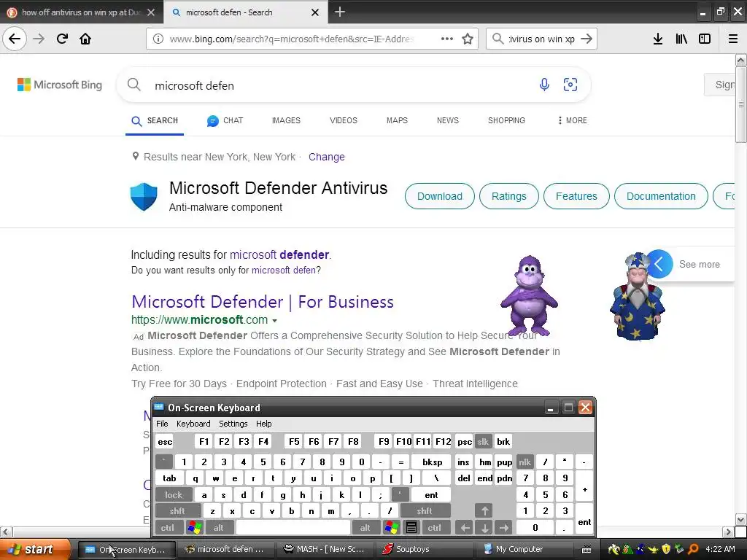Image resolution: width=747 pixels, height=560 pixels.
Task: Click the orange magnifier tray icon
Action: (693, 549)
